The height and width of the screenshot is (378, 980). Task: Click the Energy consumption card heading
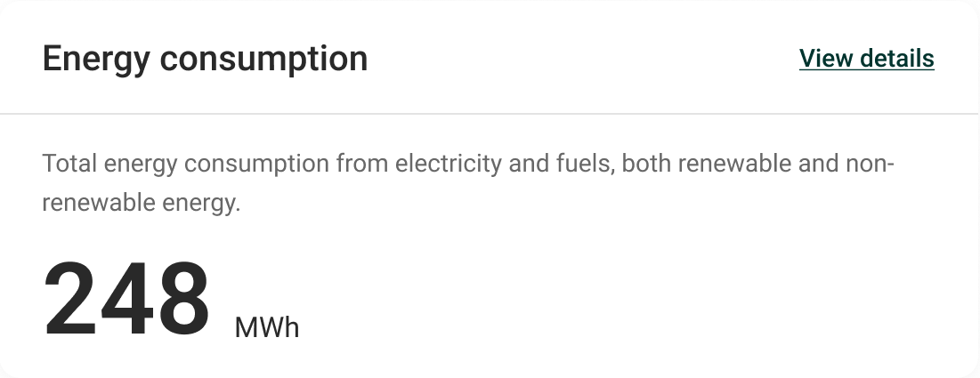click(205, 59)
